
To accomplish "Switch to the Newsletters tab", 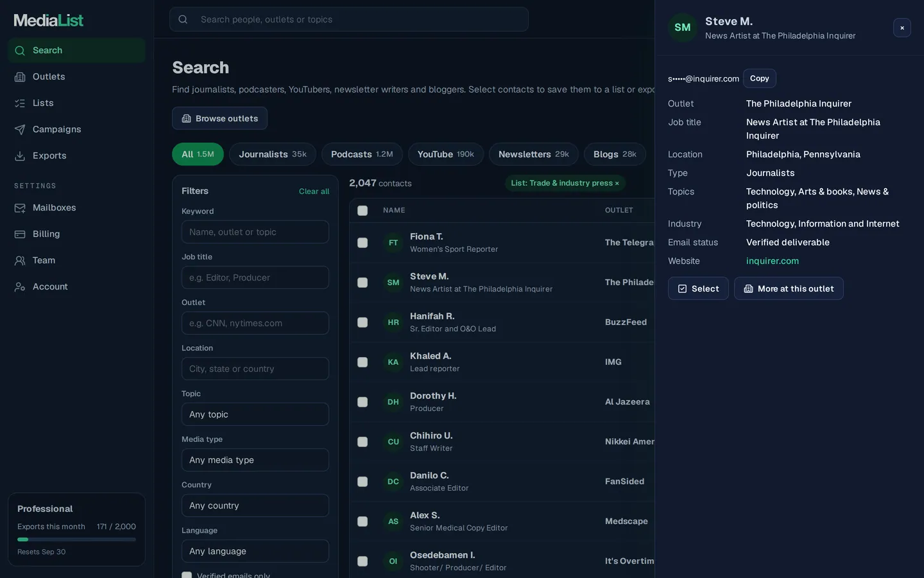I will click(x=534, y=154).
